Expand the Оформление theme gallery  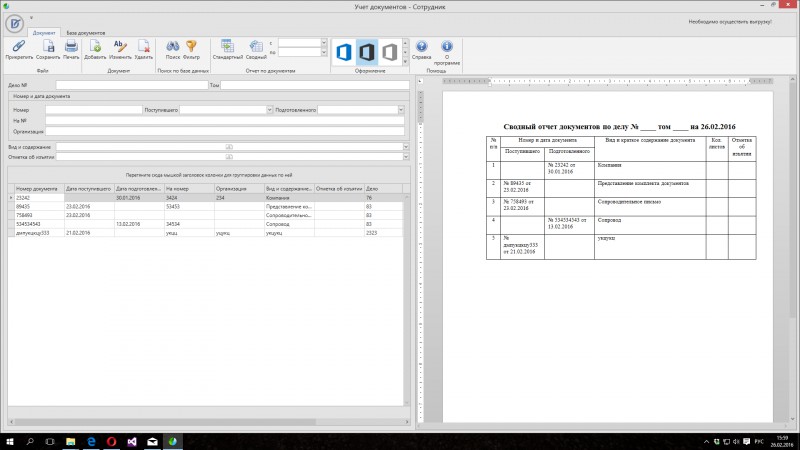pos(406,62)
